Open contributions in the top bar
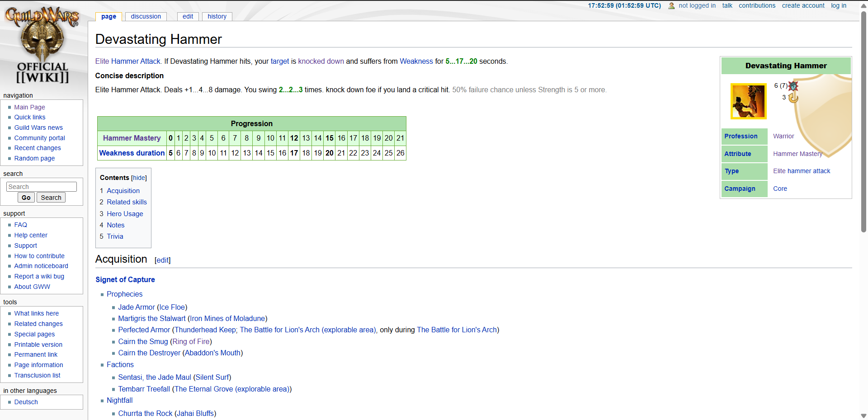Image resolution: width=868 pixels, height=420 pixels. pyautogui.click(x=757, y=5)
